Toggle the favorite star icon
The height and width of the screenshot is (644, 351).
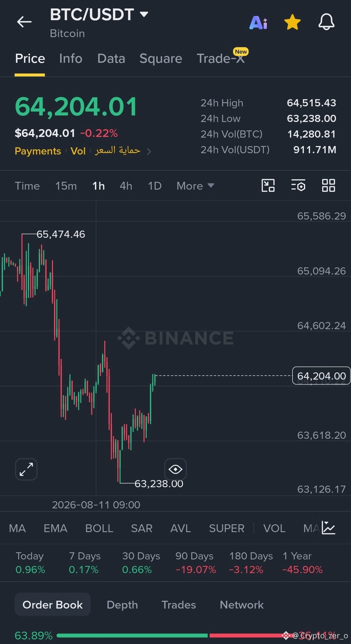(292, 22)
